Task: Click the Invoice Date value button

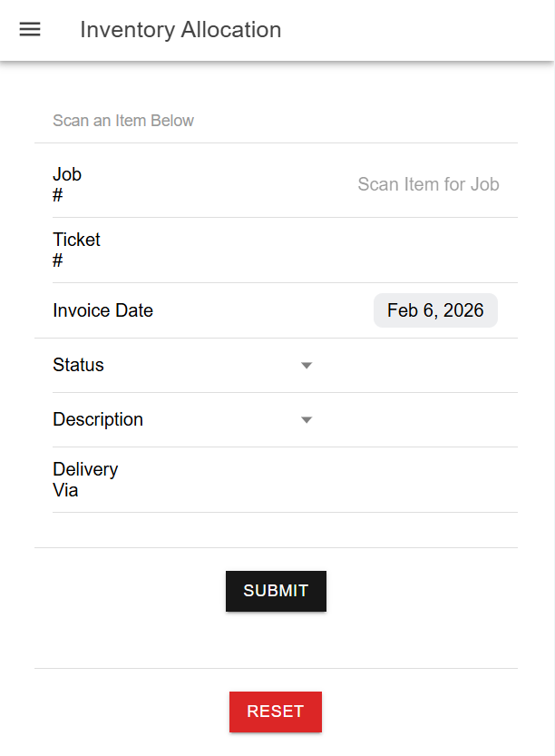Action: [x=435, y=309]
